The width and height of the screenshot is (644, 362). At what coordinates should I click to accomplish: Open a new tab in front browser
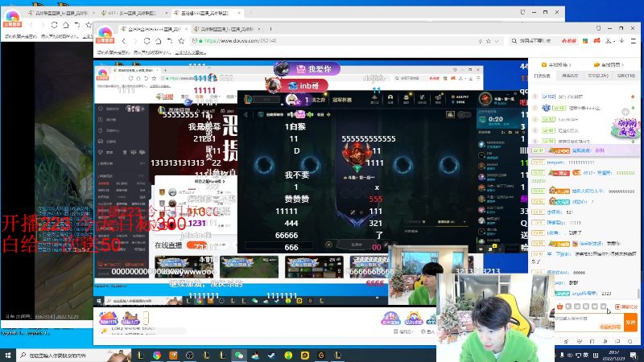tap(270, 29)
